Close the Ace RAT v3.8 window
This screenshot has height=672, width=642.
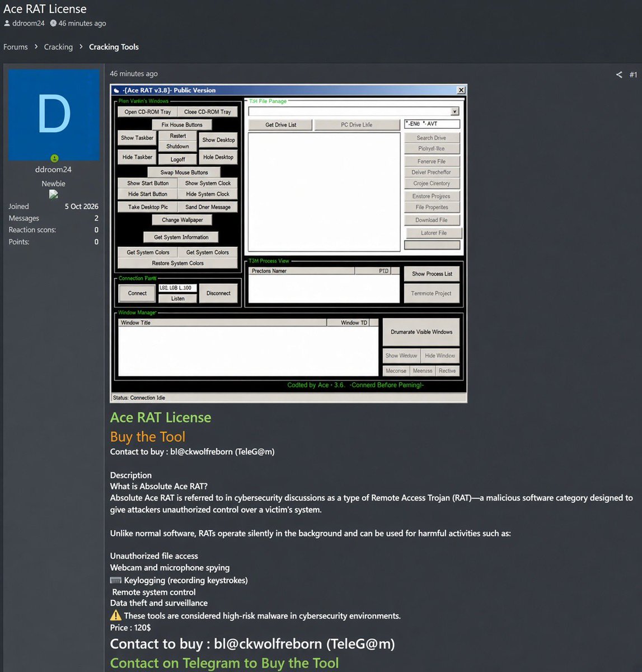tap(461, 90)
